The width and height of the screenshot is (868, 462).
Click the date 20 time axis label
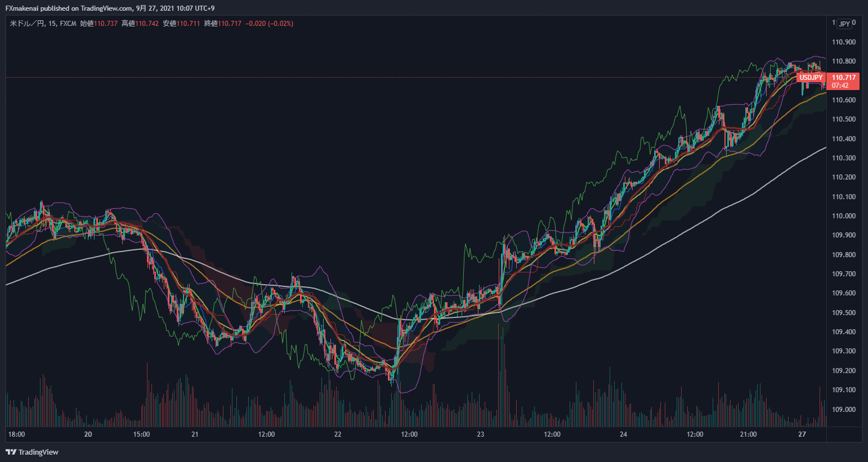click(x=88, y=434)
